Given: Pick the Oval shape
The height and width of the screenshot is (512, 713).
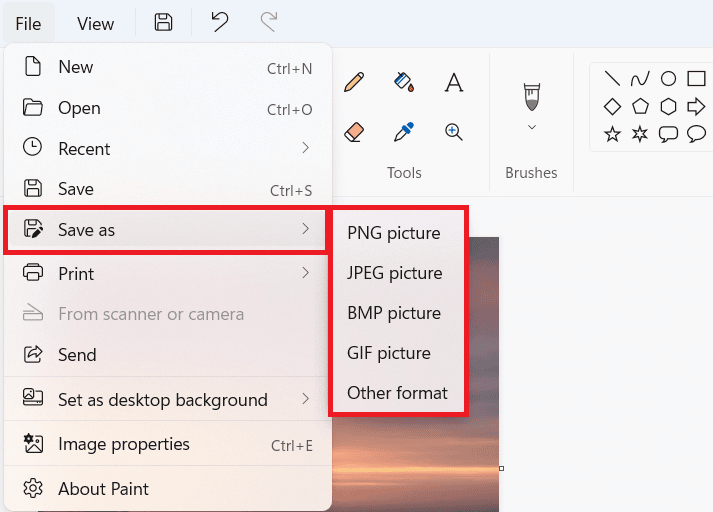Looking at the screenshot, I should click(668, 79).
